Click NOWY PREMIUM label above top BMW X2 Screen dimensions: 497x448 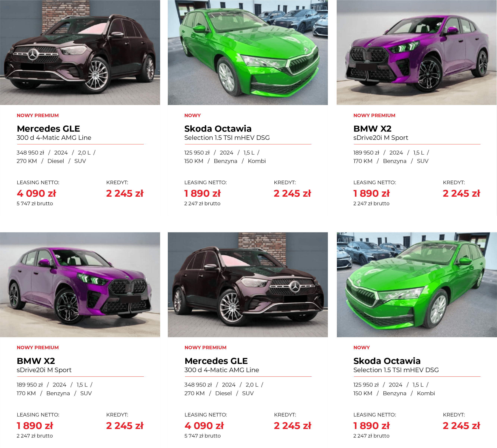tap(374, 115)
